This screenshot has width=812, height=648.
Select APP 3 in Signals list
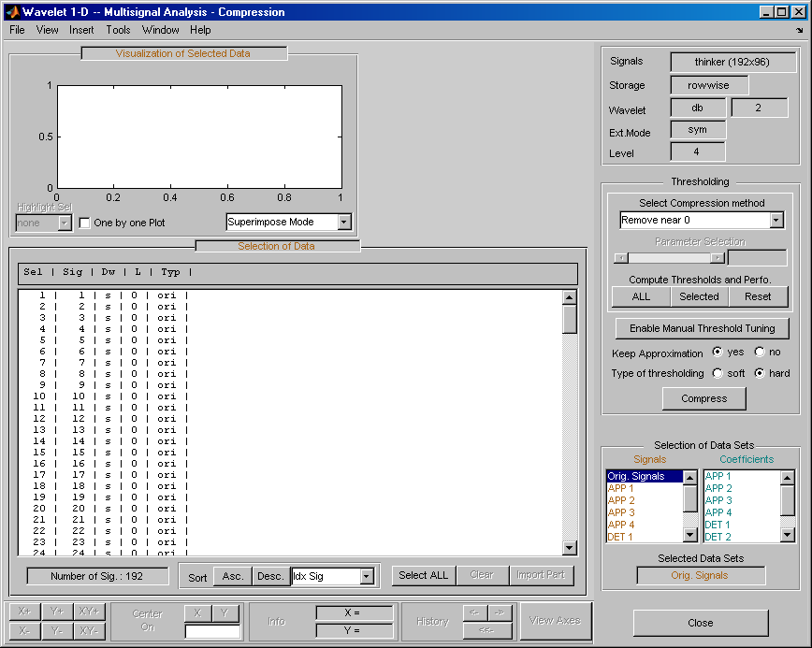point(645,512)
